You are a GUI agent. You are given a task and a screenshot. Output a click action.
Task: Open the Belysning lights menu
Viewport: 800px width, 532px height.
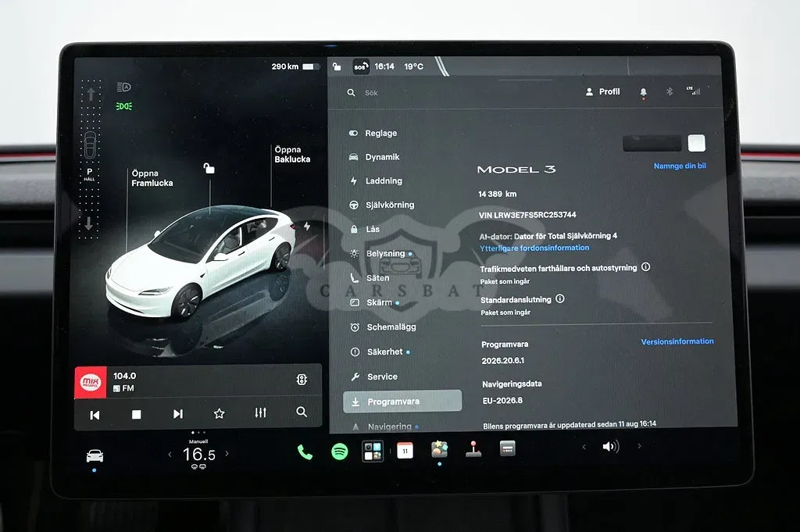coord(380,254)
